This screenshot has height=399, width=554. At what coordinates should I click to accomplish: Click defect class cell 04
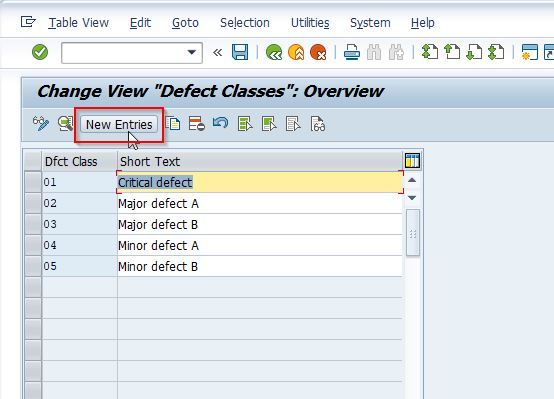click(79, 245)
